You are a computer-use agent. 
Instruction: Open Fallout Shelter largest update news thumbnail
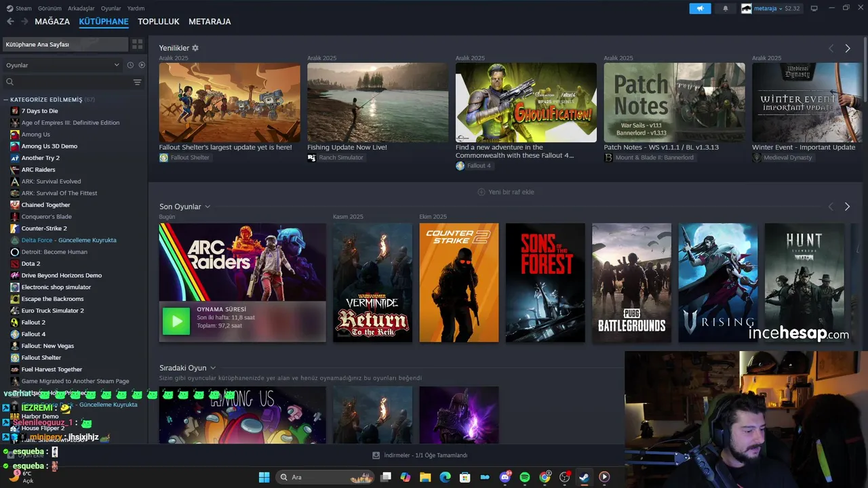229,102
